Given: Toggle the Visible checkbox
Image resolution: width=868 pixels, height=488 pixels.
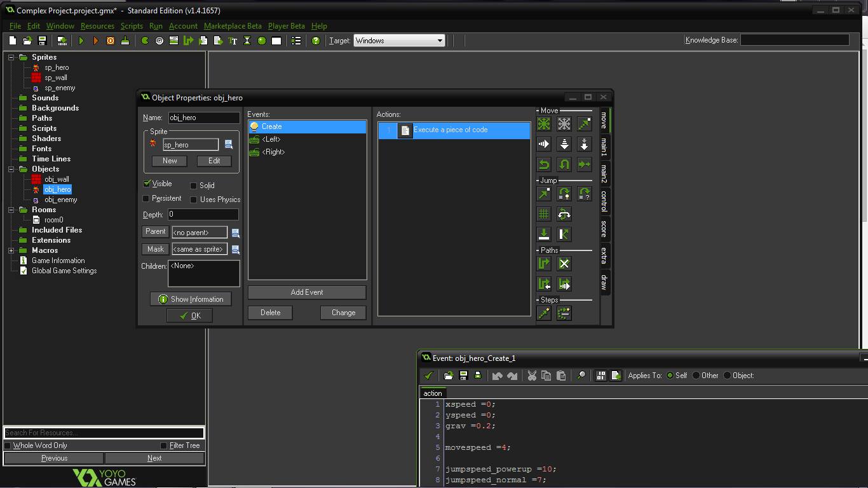Looking at the screenshot, I should pos(147,184).
